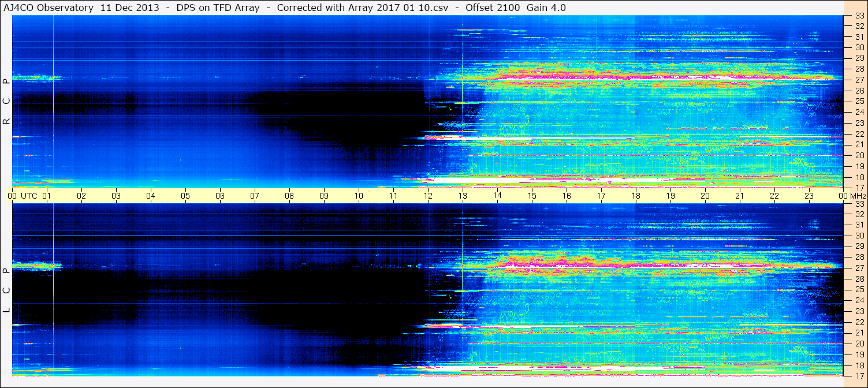Choose hour 05 on the UTC axis
868x388 pixels.
coord(186,196)
